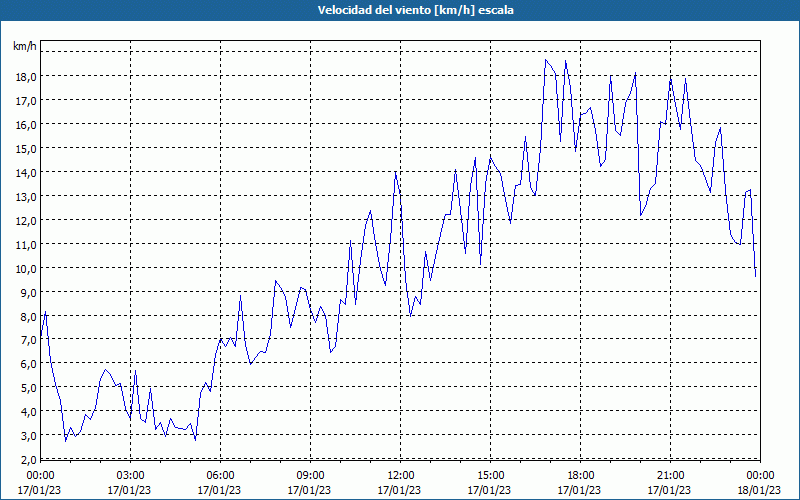Click the 14,0 y-axis value
The height and width of the screenshot is (500, 800).
click(x=26, y=172)
